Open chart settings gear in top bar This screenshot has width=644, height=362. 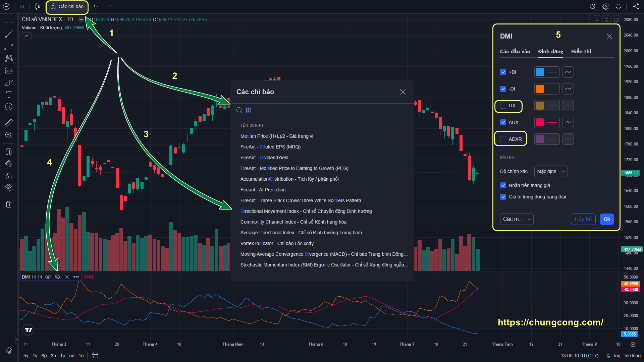[606, 6]
